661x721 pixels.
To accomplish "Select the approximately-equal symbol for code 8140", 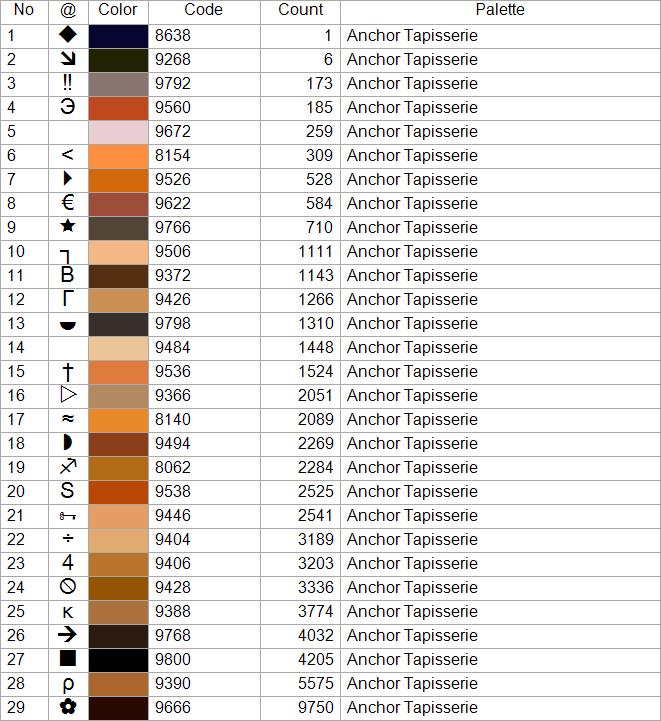I will 68,418.
